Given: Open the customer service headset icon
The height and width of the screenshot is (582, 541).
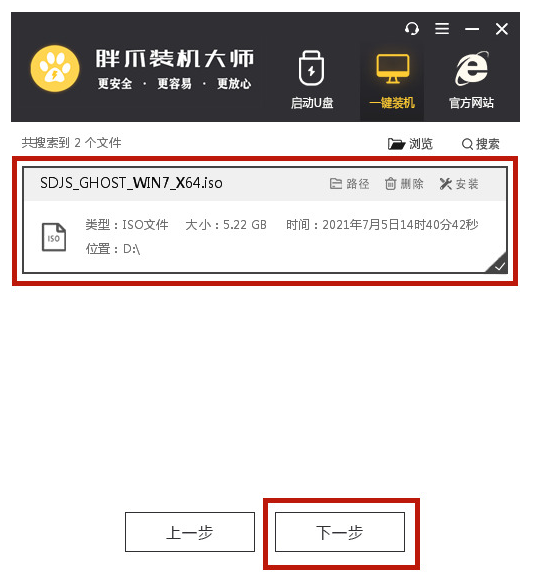Looking at the screenshot, I should [x=412, y=29].
